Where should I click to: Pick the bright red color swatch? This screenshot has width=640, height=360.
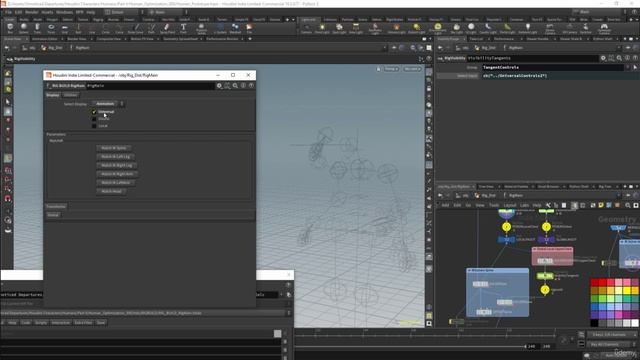coord(603,282)
